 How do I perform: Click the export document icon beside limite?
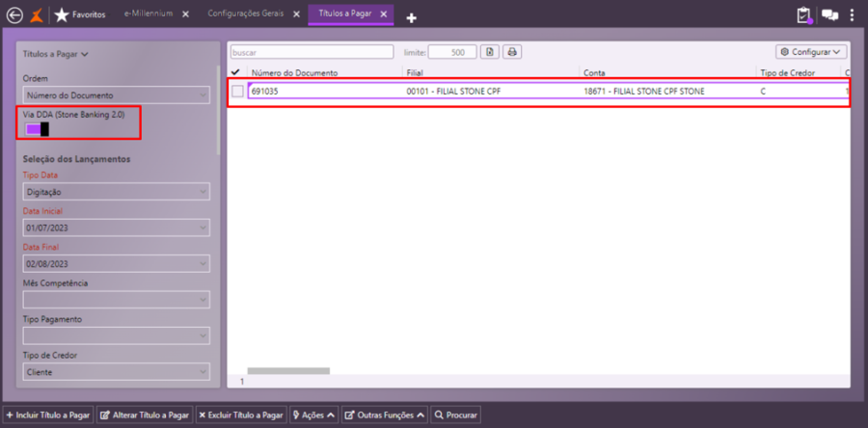[x=490, y=52]
